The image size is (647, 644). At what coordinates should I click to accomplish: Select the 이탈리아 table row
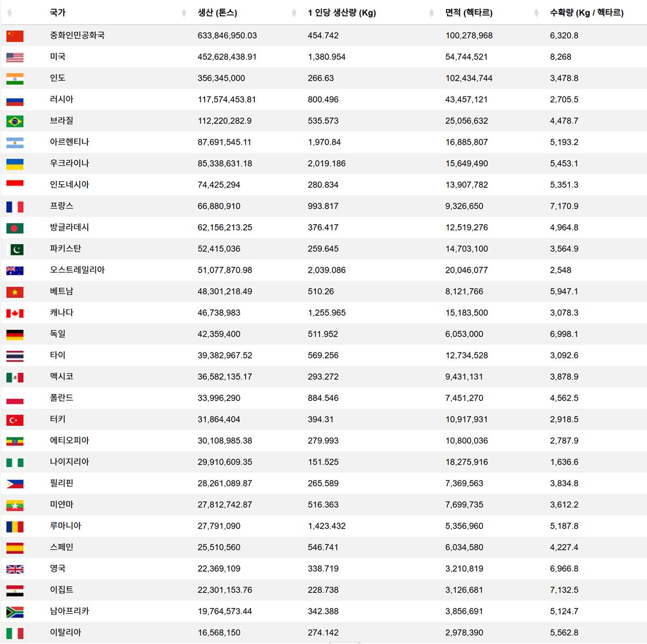pos(323,633)
